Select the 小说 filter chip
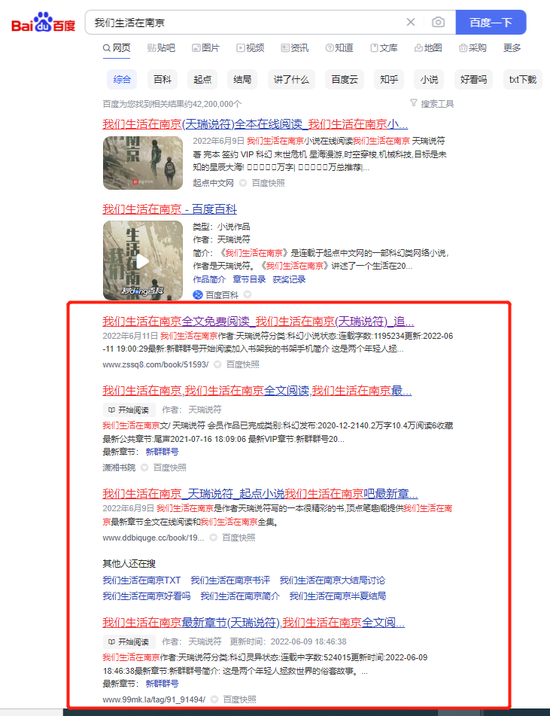The width and height of the screenshot is (550, 716). click(429, 79)
